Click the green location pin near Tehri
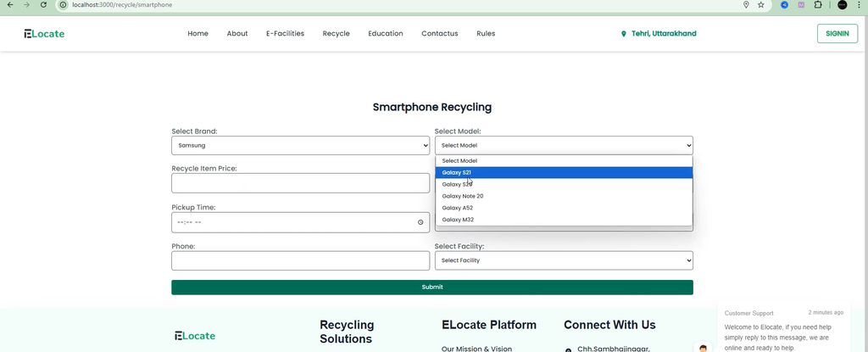This screenshot has width=868, height=352. [x=624, y=34]
